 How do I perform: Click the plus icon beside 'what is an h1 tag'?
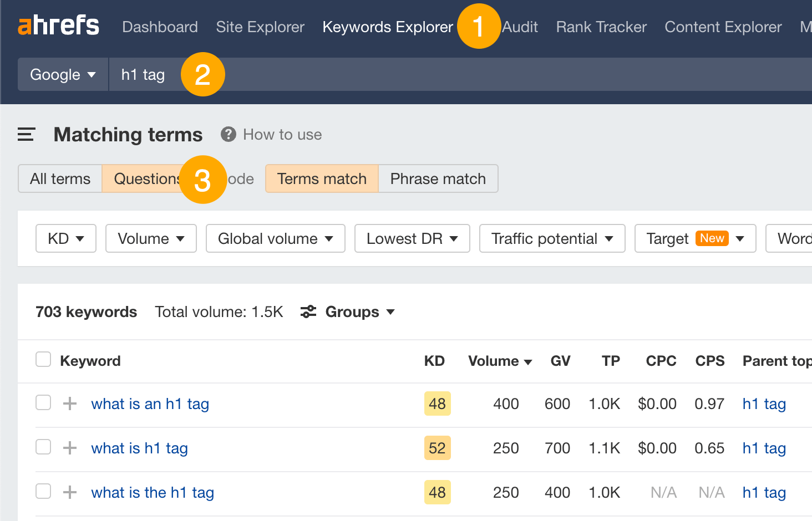coord(69,403)
